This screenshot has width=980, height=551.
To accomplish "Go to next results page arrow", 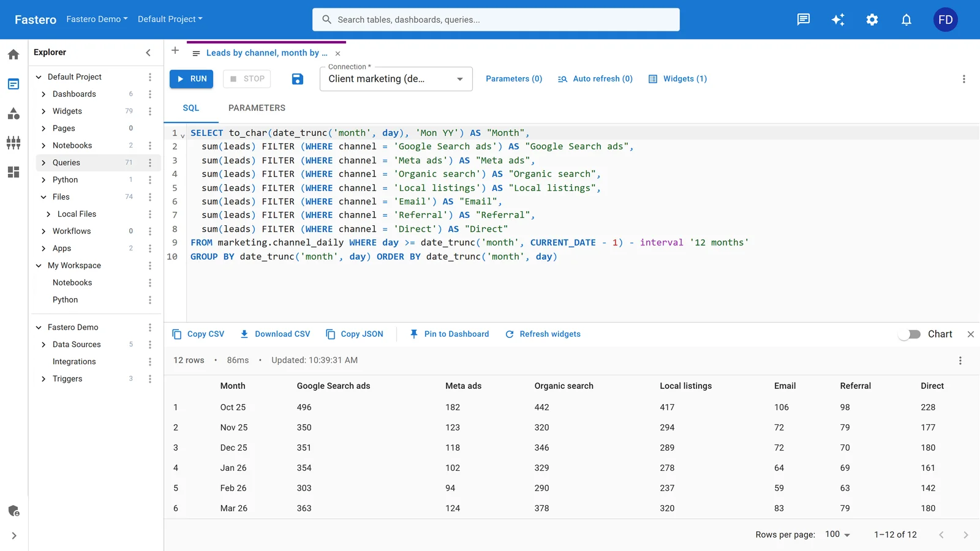I will tap(966, 535).
